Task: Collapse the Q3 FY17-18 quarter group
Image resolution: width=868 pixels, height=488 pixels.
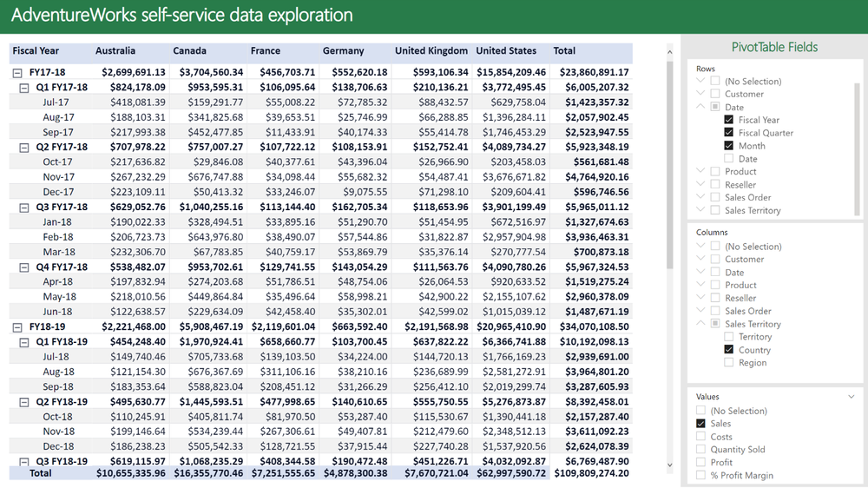Action: pos(23,208)
